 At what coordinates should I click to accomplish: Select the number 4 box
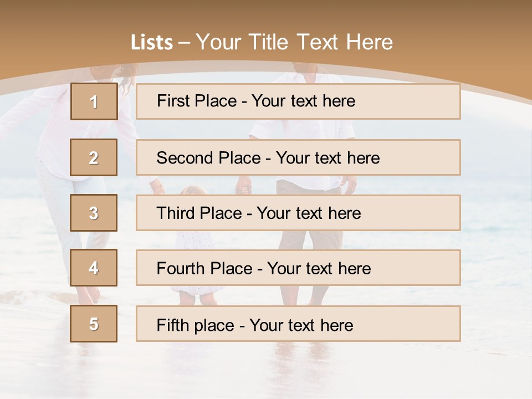[x=94, y=268]
